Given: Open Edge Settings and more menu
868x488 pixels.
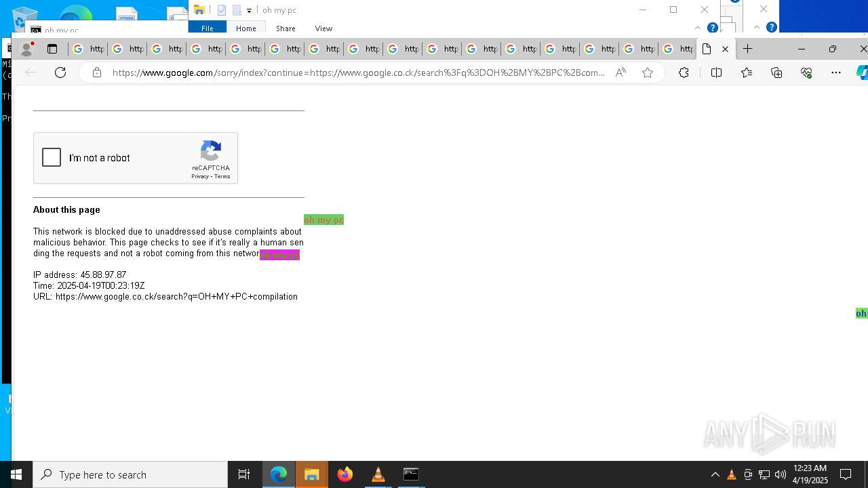Looking at the screenshot, I should pos(836,73).
